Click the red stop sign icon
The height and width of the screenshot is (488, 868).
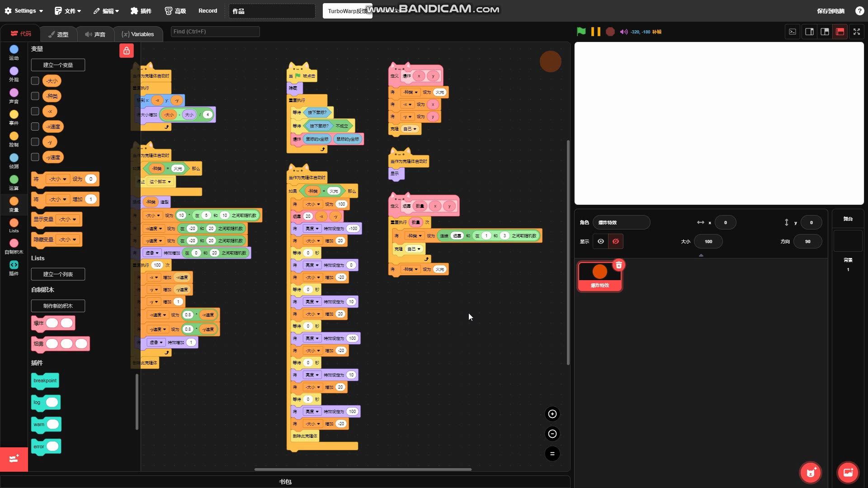610,32
